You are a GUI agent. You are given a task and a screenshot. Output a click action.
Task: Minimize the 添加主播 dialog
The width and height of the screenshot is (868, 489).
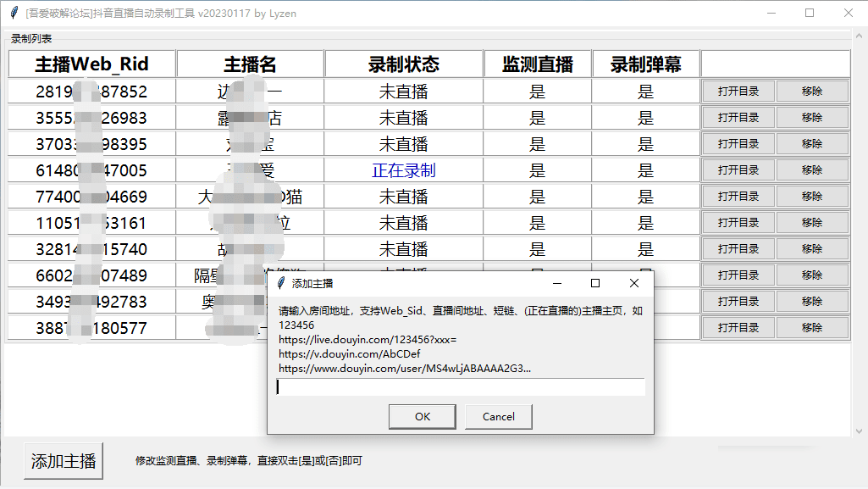coord(556,283)
